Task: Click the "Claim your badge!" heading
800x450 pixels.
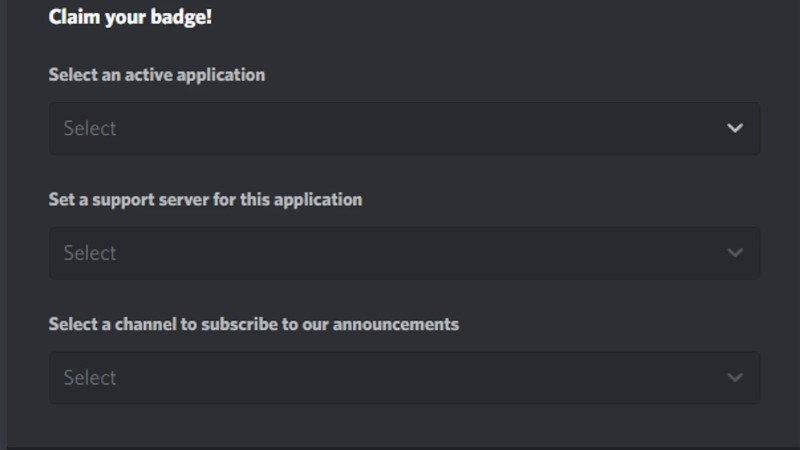Action: point(130,17)
